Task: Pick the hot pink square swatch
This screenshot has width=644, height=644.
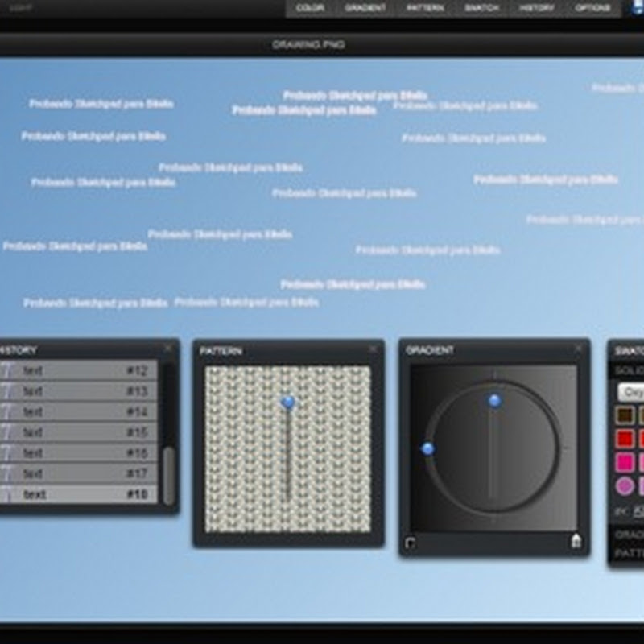Action: [x=625, y=462]
